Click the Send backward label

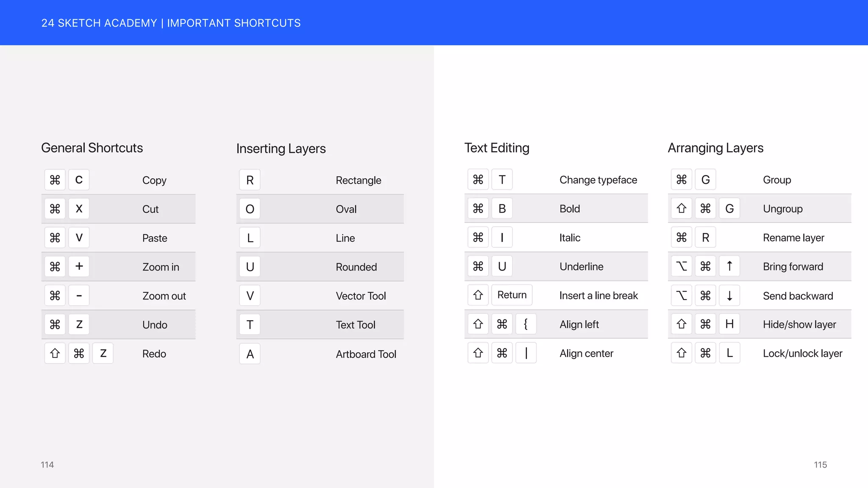[798, 296]
